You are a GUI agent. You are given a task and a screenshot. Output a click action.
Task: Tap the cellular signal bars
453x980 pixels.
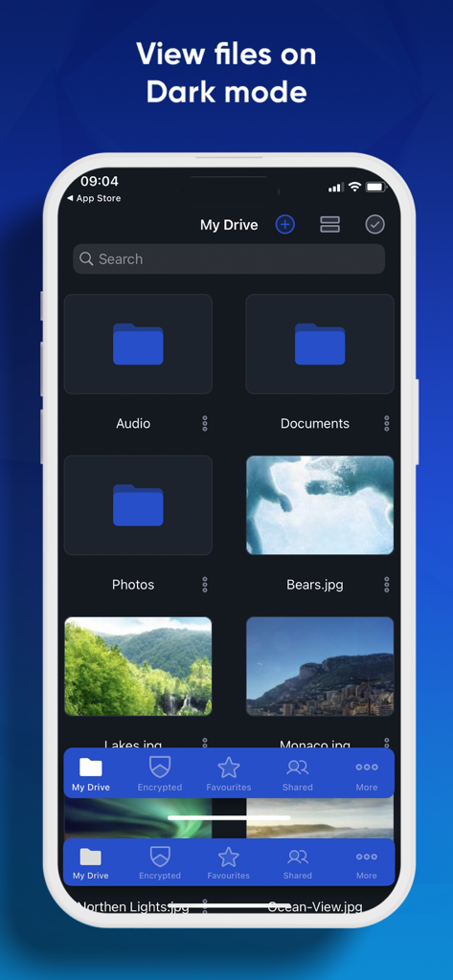[x=336, y=187]
